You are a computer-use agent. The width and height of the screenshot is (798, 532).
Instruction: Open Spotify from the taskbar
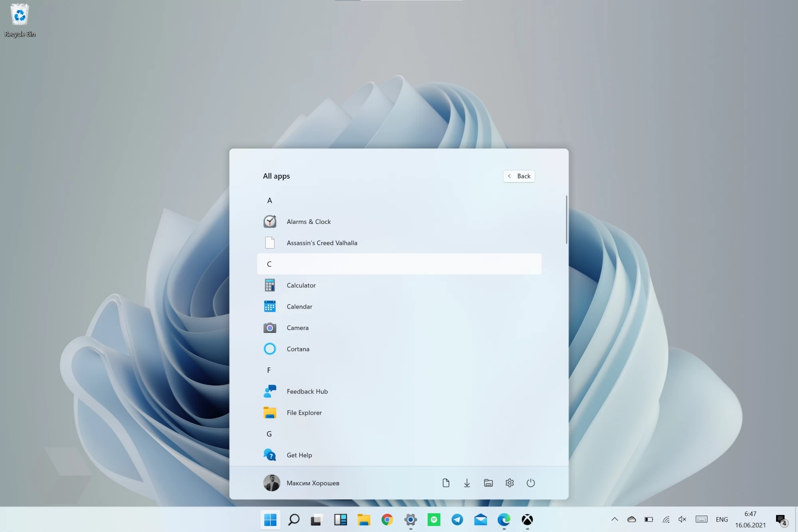tap(434, 520)
